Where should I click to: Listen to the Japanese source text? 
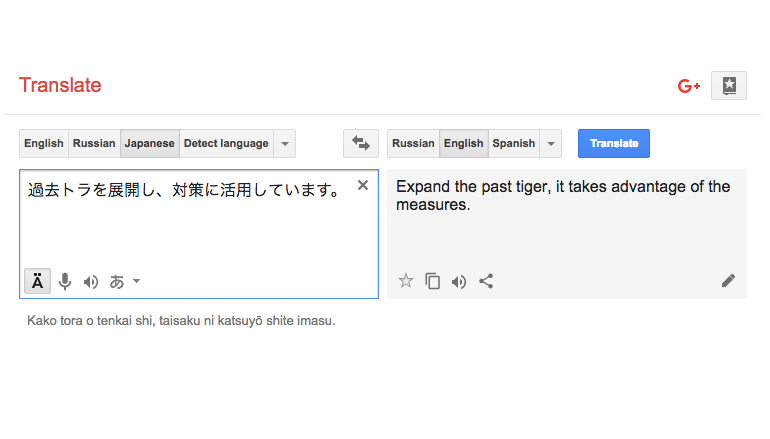(91, 282)
